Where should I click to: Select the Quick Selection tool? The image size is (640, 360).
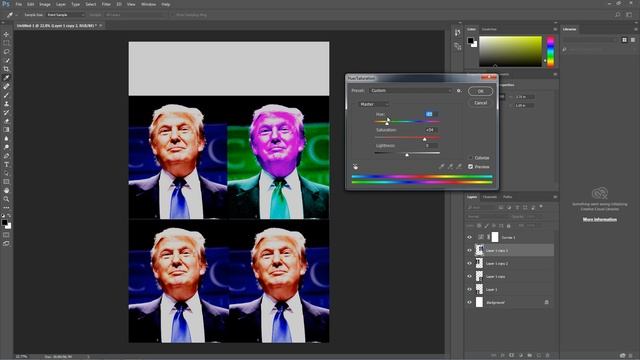(6, 60)
